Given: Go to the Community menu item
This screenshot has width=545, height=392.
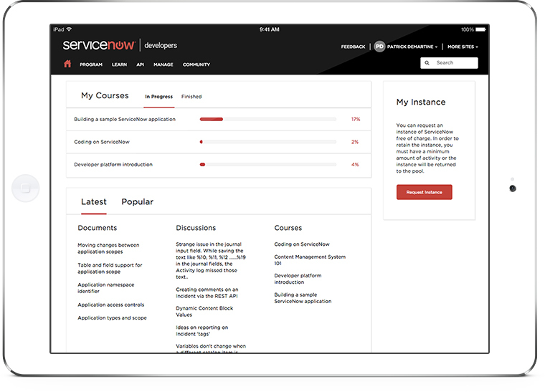Looking at the screenshot, I should (196, 64).
